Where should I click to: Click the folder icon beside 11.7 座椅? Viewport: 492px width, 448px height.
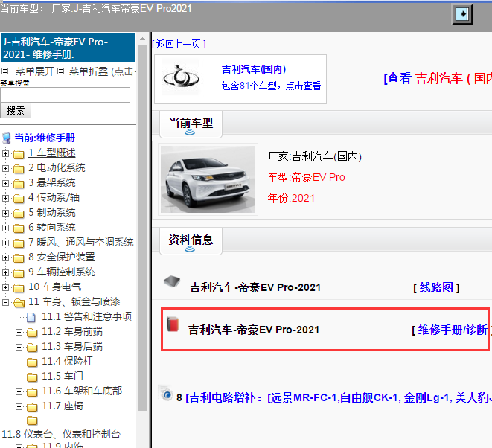(x=32, y=406)
